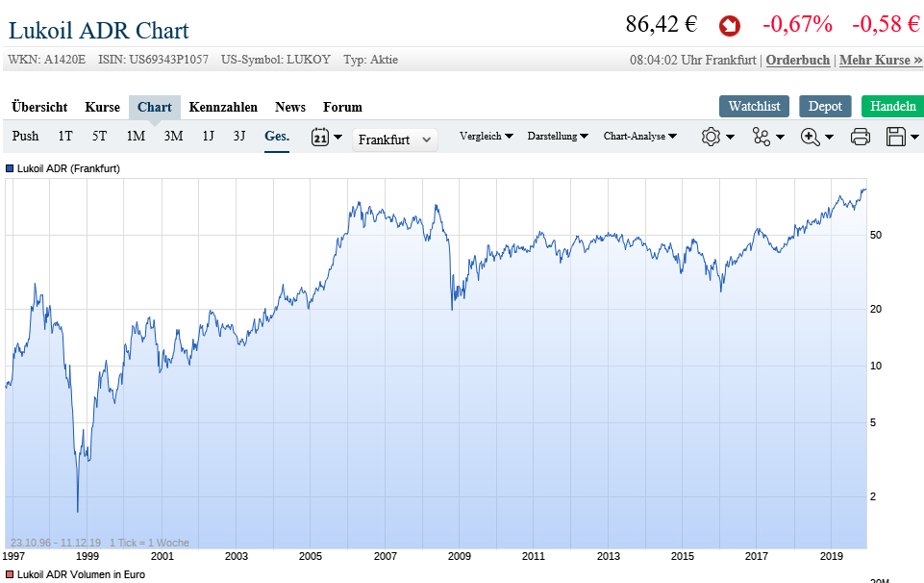Select the 1J time range
This screenshot has height=583, width=924.
point(208,137)
